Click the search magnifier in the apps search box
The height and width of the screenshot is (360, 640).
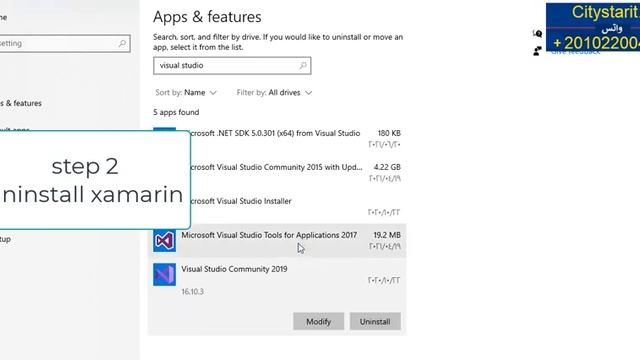coord(303,65)
